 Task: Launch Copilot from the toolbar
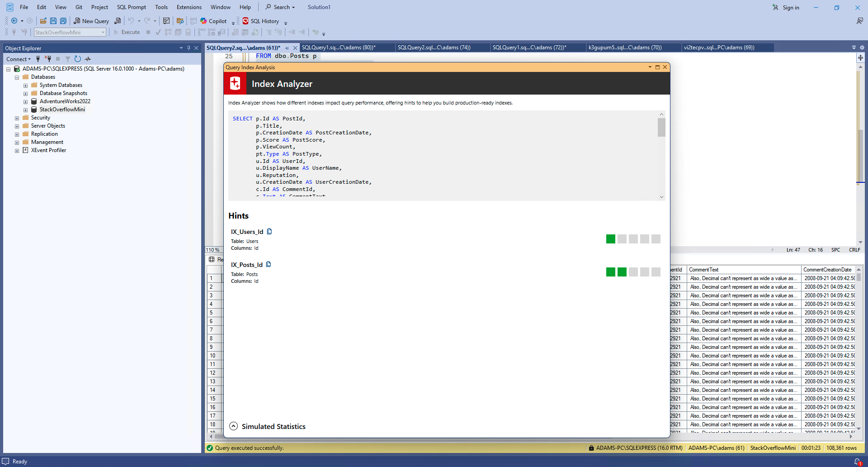(213, 21)
